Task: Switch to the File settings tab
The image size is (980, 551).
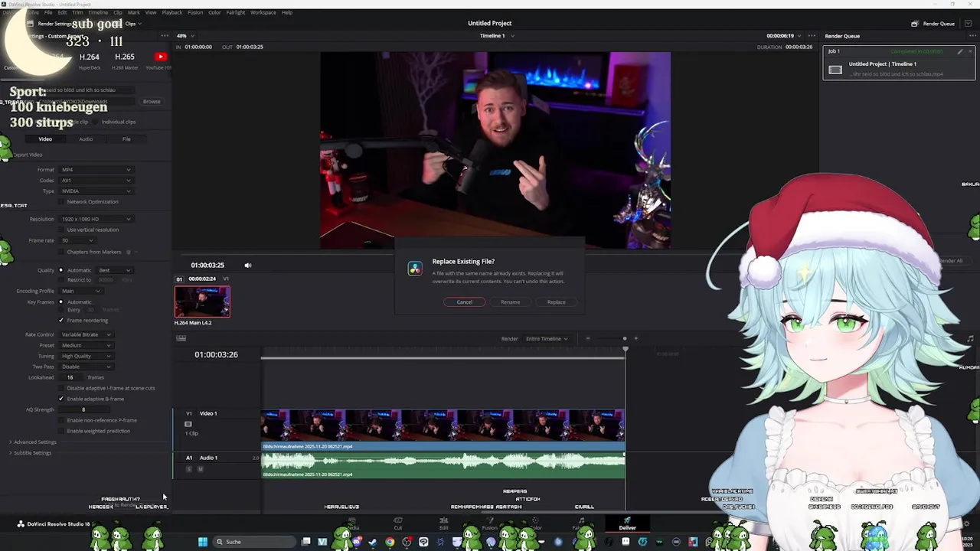Action: pos(126,139)
